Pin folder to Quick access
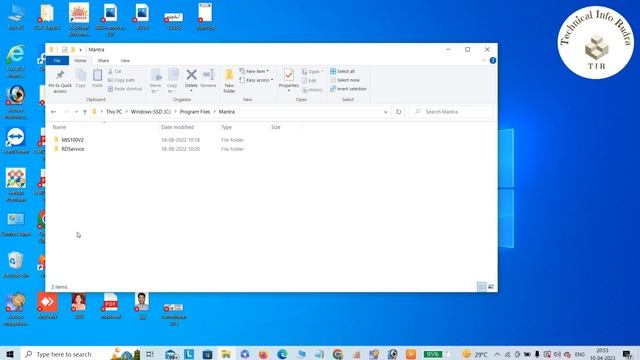The width and height of the screenshot is (640, 360). coord(60,81)
